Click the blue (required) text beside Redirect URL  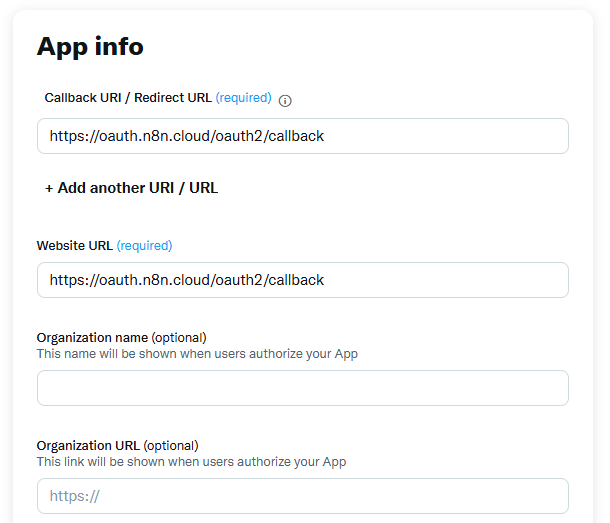point(243,98)
